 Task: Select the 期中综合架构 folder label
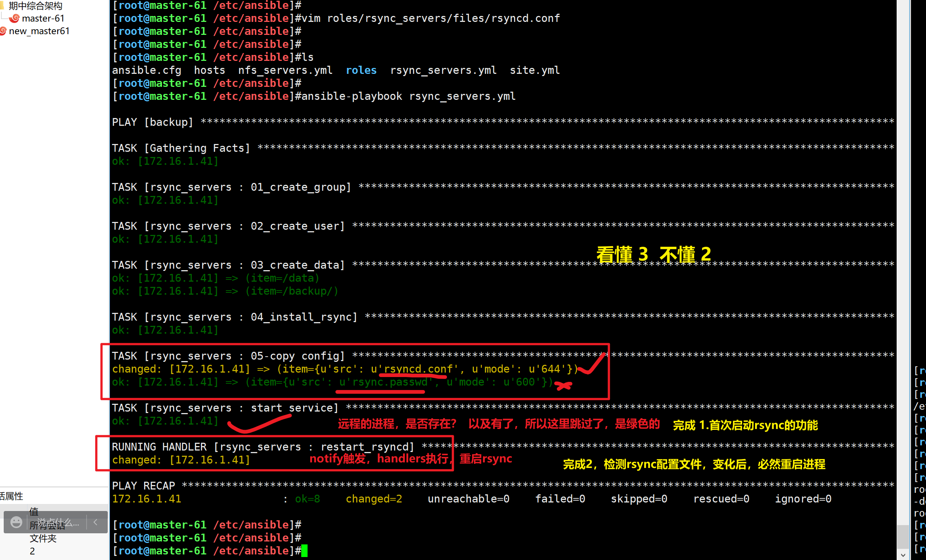[x=35, y=6]
